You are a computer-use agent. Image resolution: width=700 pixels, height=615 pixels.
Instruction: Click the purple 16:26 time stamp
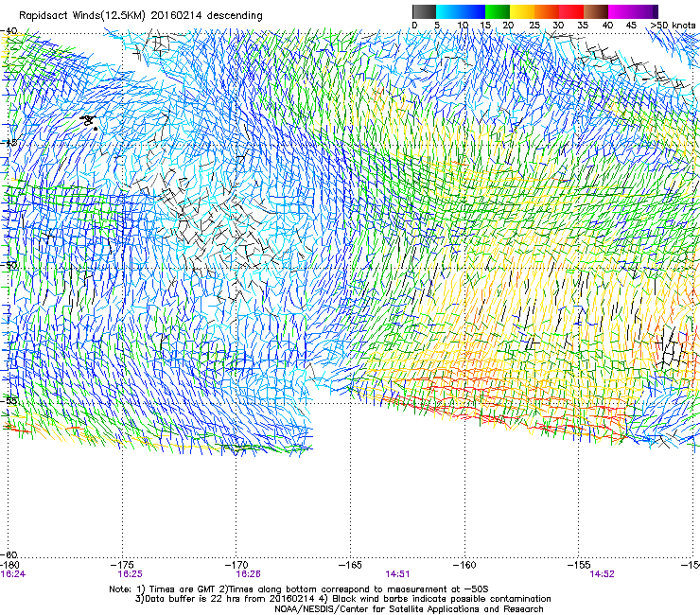(x=248, y=574)
